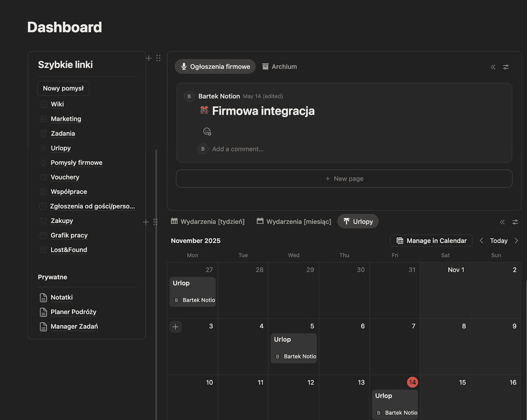
Task: Open the Lost&Found link
Action: coord(69,250)
